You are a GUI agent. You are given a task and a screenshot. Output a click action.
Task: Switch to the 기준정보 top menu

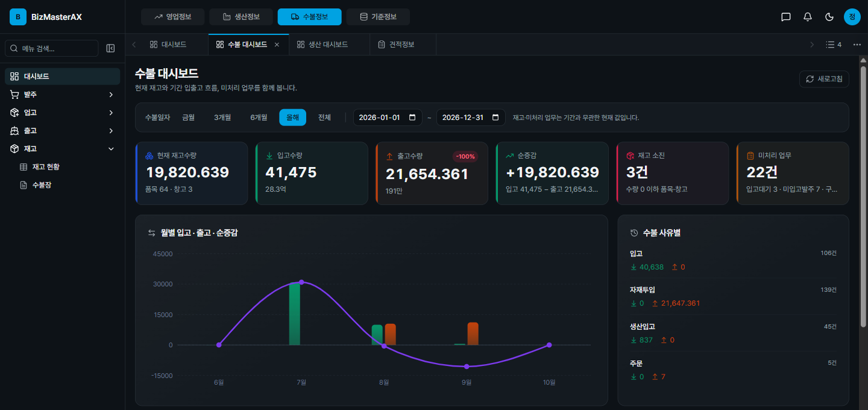tap(378, 17)
